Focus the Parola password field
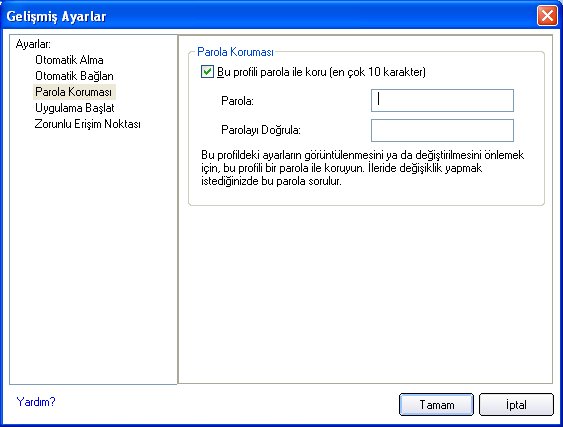Screen dimensions: 563x427 click(x=442, y=101)
